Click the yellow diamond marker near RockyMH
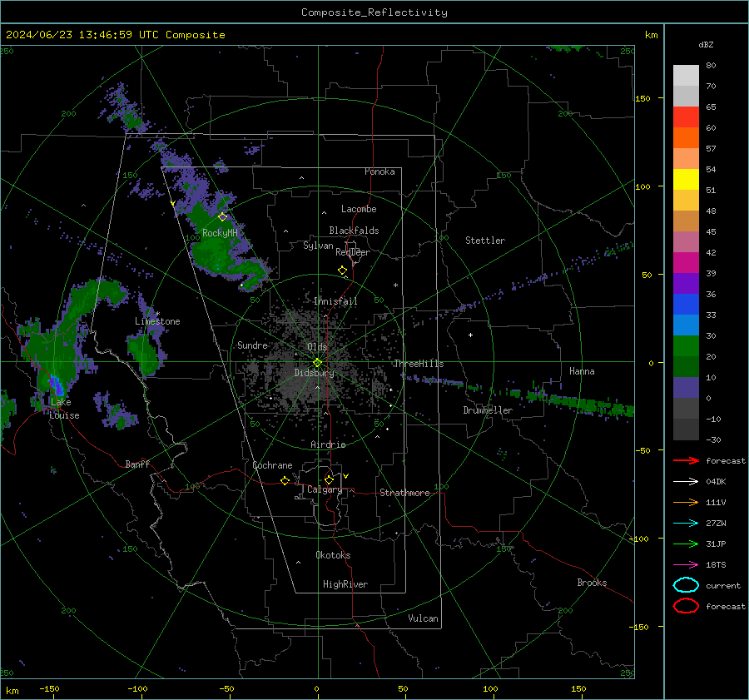Image resolution: width=749 pixels, height=700 pixels. coord(222,217)
